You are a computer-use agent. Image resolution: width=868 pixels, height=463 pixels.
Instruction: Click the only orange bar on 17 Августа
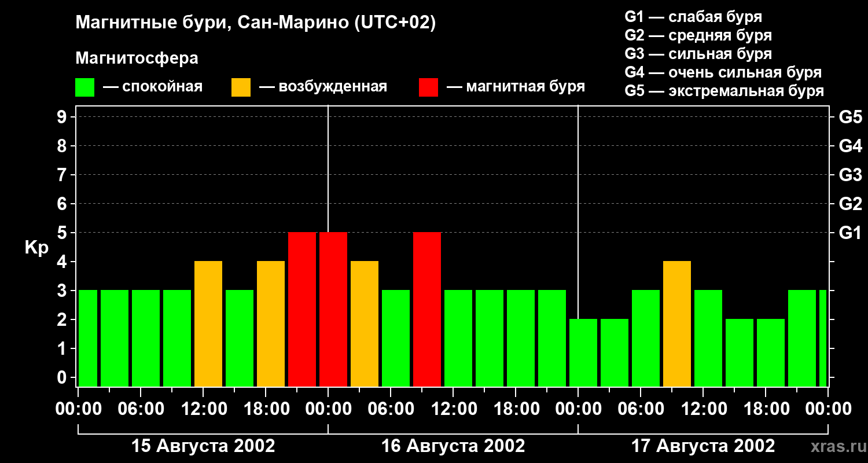(x=677, y=324)
